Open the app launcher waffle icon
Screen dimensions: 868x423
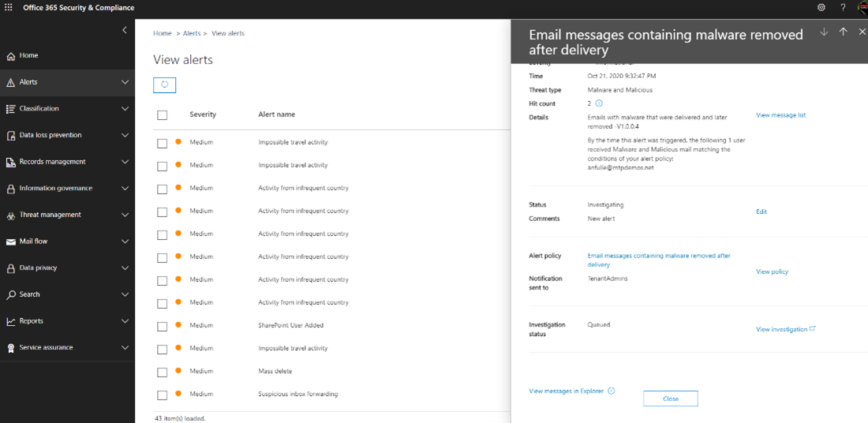(x=9, y=8)
